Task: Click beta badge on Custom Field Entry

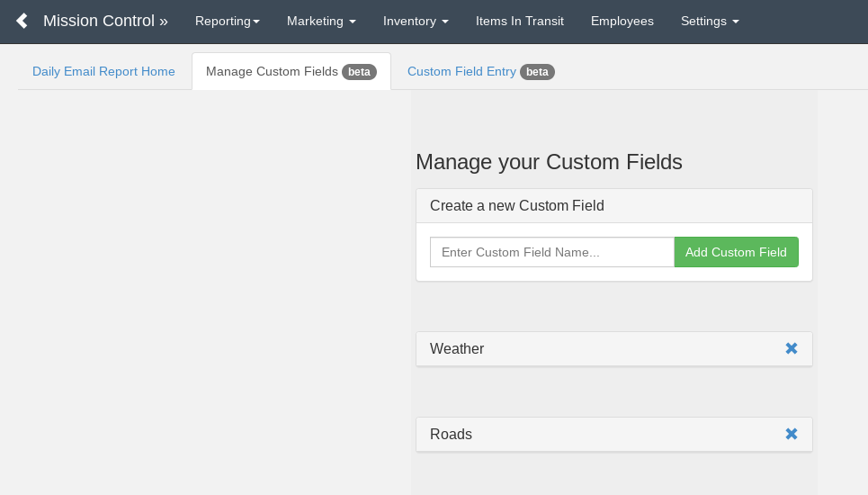Action: 537,72
